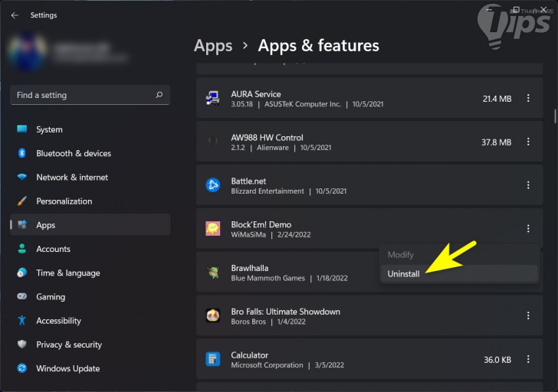Screen dimensions: 558x392
Task: Click the Battle.net app icon
Action: click(213, 185)
